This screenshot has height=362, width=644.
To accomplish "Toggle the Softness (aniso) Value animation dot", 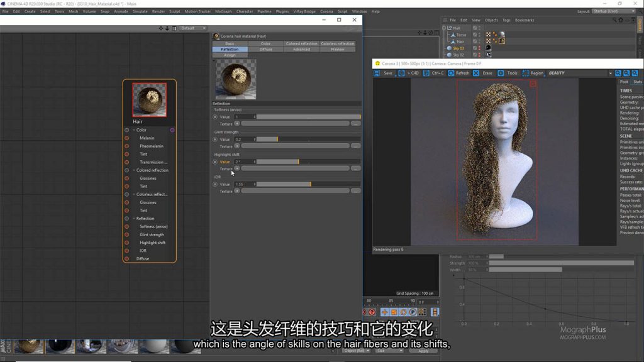I will (x=215, y=117).
